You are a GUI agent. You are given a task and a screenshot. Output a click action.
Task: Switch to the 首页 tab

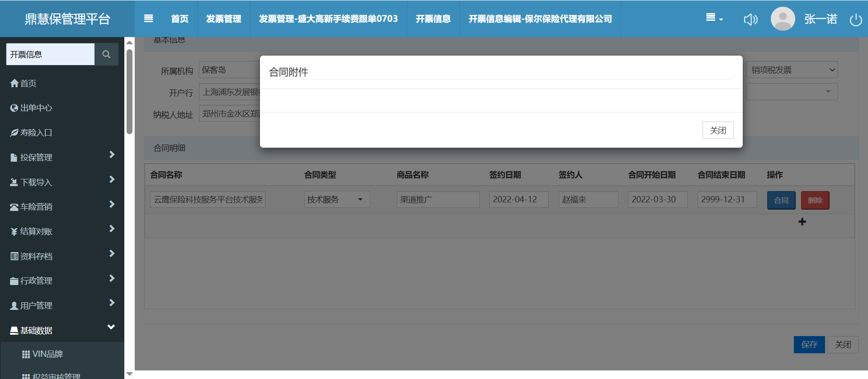click(180, 19)
